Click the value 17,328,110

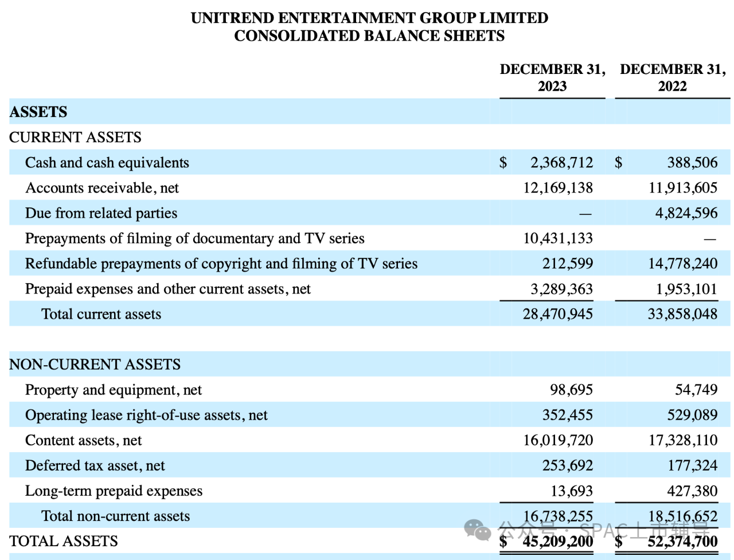click(x=683, y=440)
